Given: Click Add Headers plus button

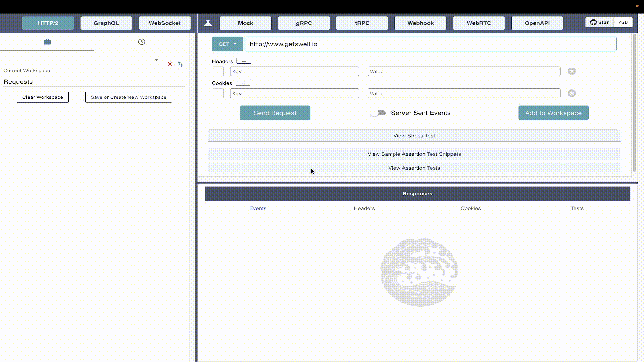Looking at the screenshot, I should (244, 61).
